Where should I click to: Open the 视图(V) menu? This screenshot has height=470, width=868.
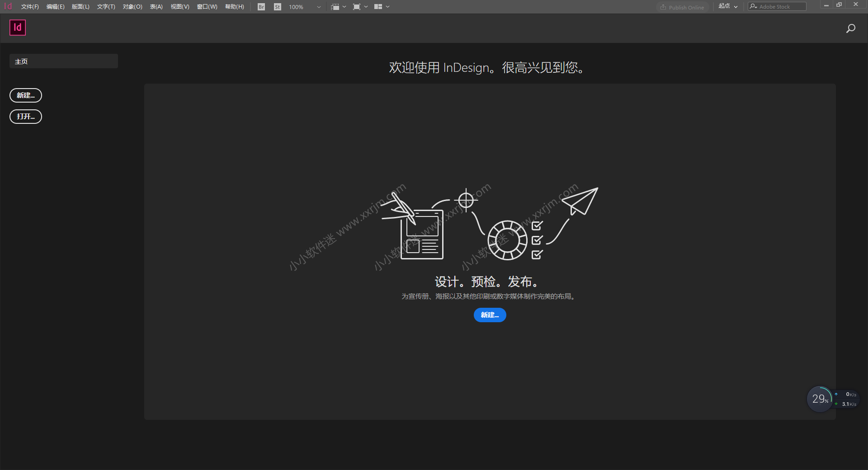[180, 7]
